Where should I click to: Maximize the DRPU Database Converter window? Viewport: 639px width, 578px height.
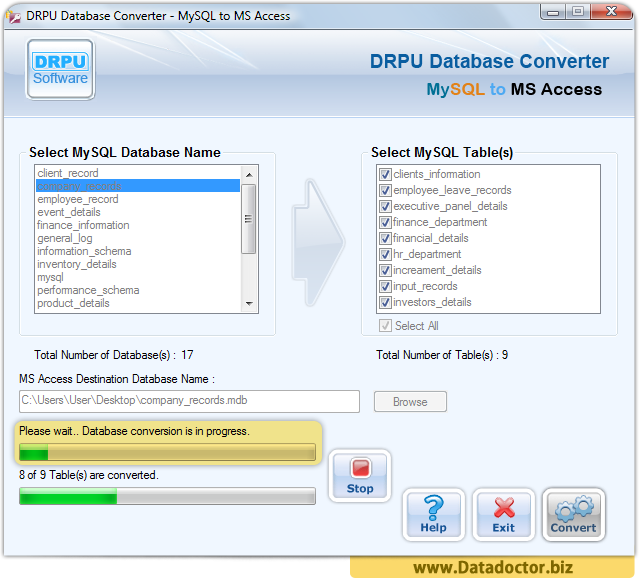click(577, 12)
